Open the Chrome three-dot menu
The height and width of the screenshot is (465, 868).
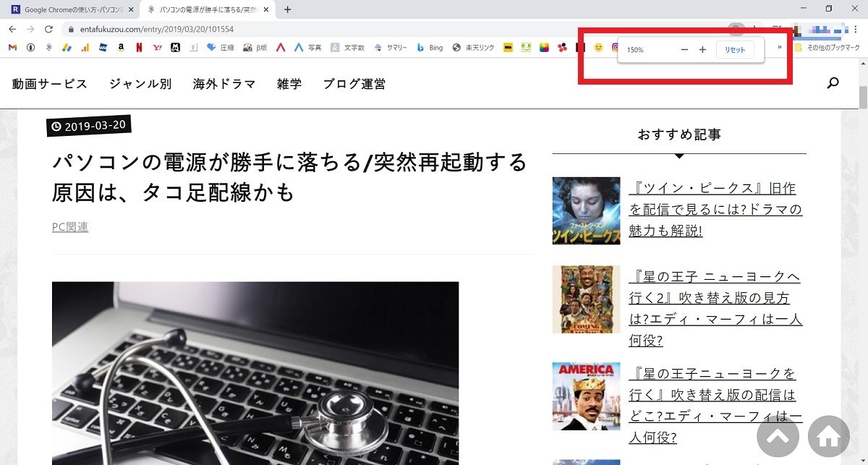click(856, 29)
